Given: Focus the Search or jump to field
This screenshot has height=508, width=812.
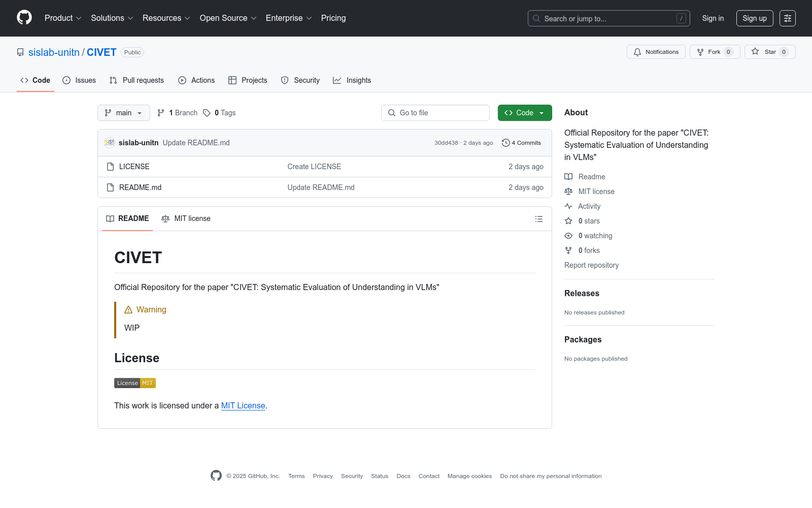Looking at the screenshot, I should point(609,18).
